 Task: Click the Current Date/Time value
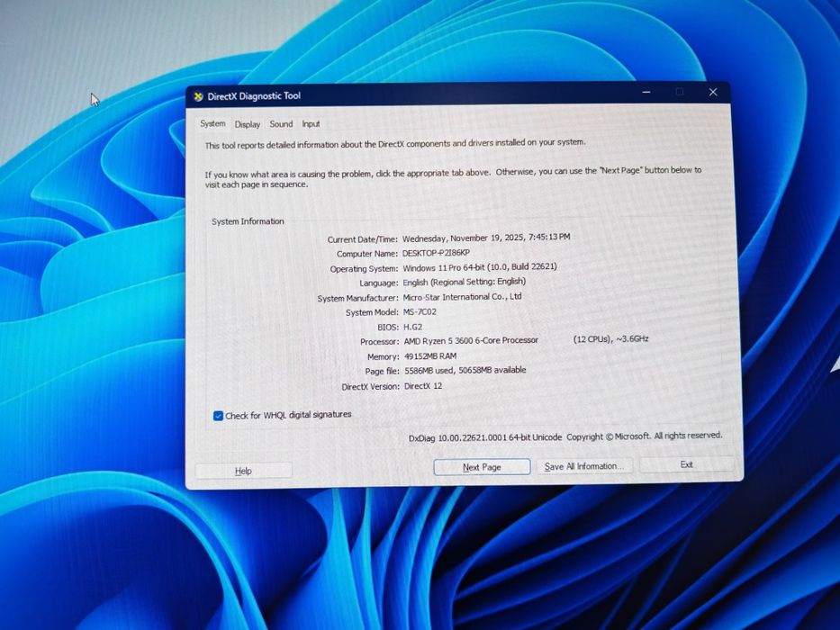(486, 238)
